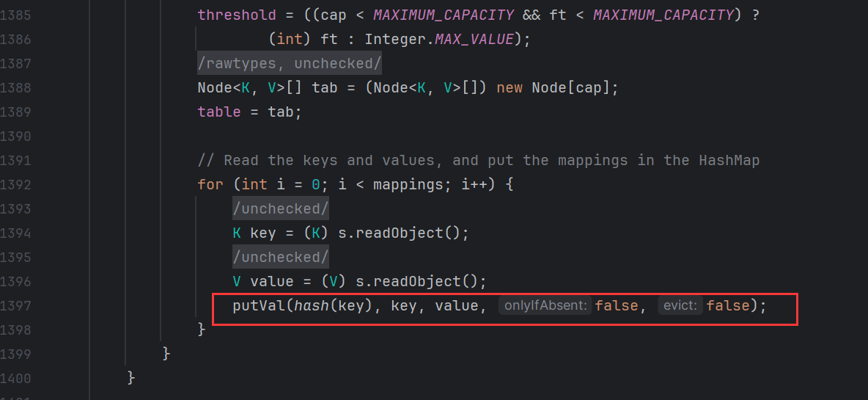Click MAXIMUM_CAPACITY right after 'cap <'
868x400 pixels.
(444, 15)
